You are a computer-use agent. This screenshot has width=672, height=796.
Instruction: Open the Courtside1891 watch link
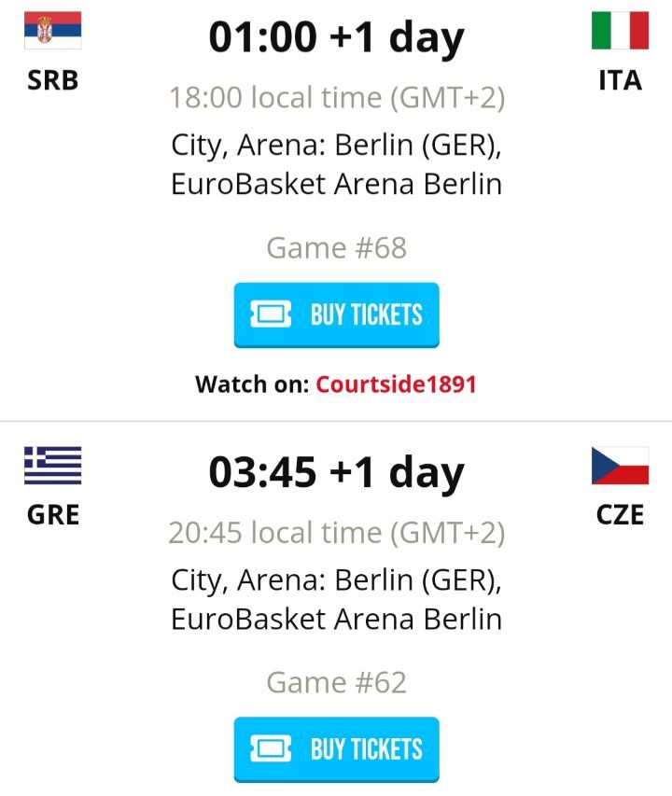[396, 384]
